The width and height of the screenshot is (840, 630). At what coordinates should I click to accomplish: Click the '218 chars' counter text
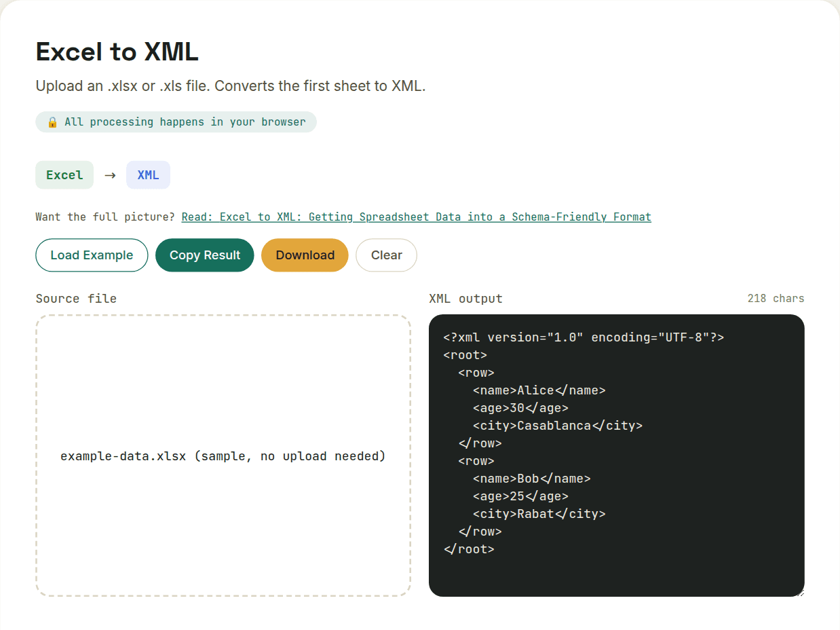(x=776, y=299)
